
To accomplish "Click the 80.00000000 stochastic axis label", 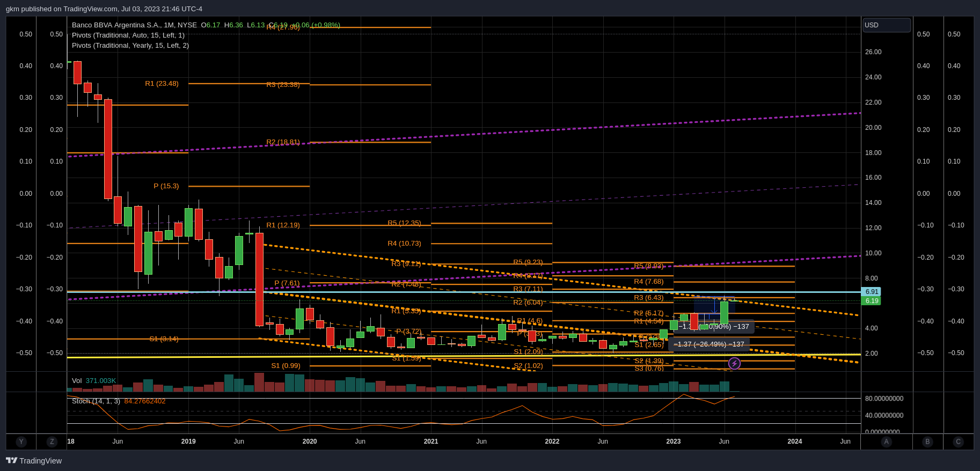I will coord(884,399).
